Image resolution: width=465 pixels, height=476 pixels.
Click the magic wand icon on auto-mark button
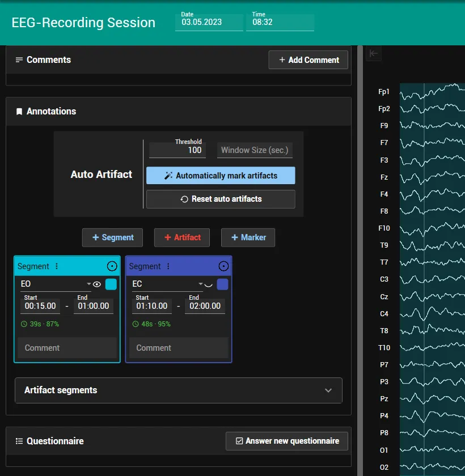point(168,176)
